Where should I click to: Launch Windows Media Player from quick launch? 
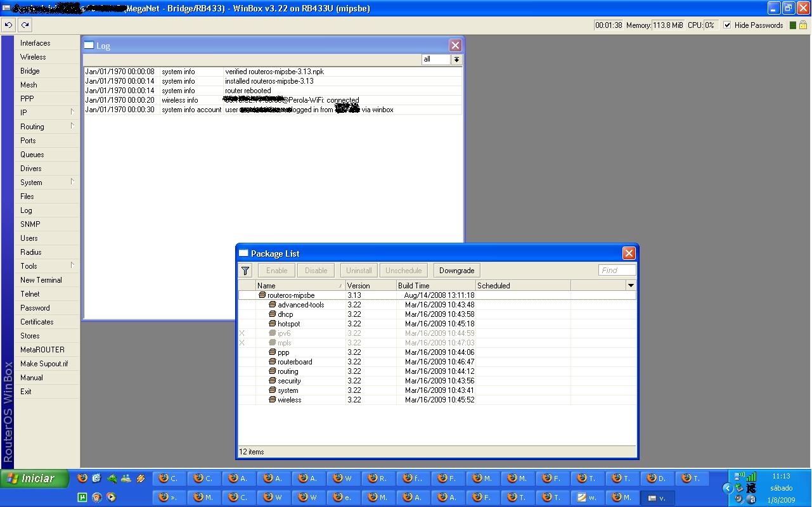pyautogui.click(x=112, y=497)
